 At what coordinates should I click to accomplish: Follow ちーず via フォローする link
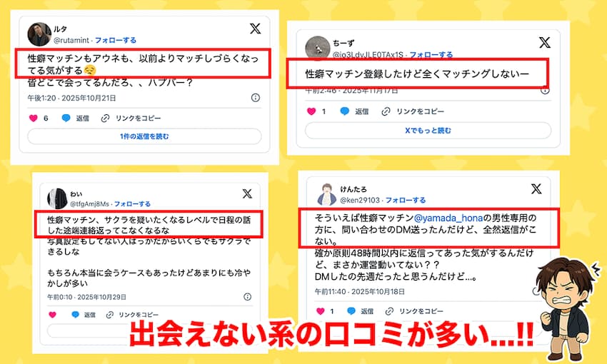(431, 54)
